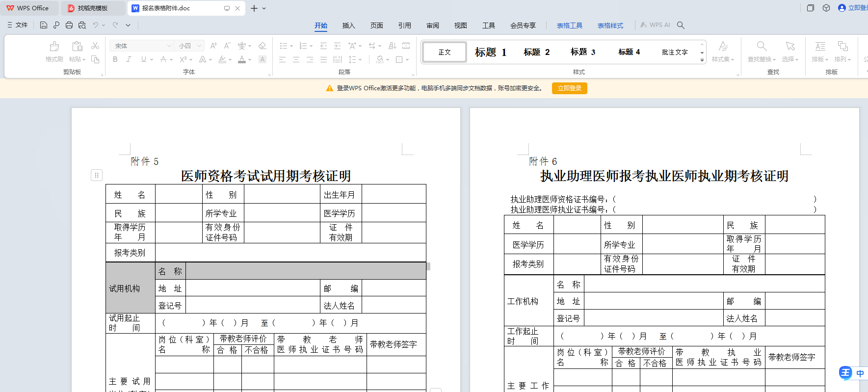
Task: Open the 文件 menu
Action: (18, 25)
